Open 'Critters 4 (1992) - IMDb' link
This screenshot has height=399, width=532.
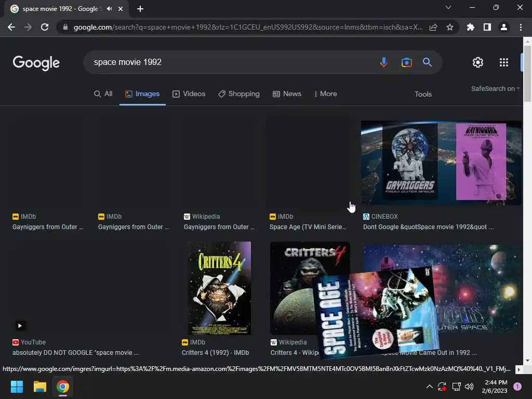[215, 353]
